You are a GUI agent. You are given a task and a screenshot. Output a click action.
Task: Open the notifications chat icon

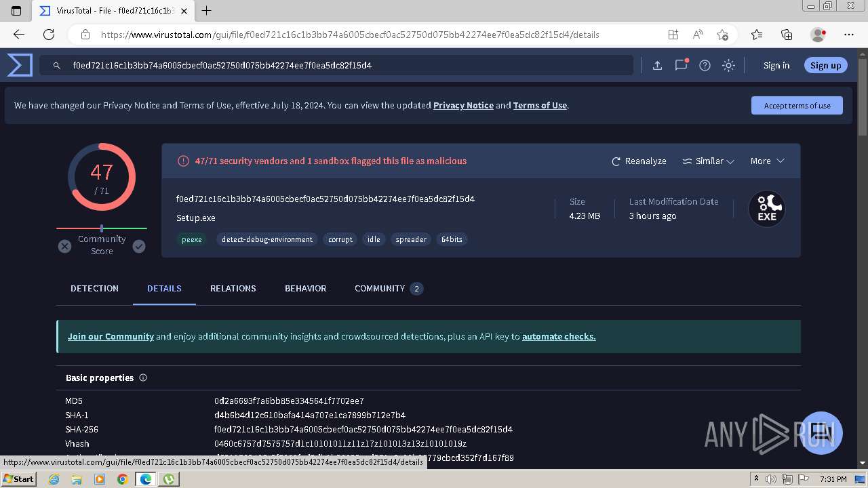681,65
